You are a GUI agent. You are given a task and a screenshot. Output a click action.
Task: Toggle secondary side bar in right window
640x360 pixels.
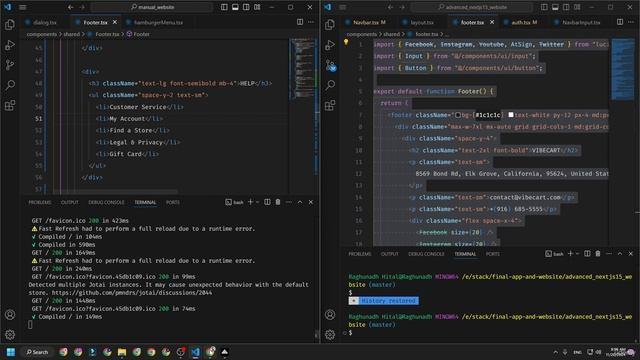566,7
